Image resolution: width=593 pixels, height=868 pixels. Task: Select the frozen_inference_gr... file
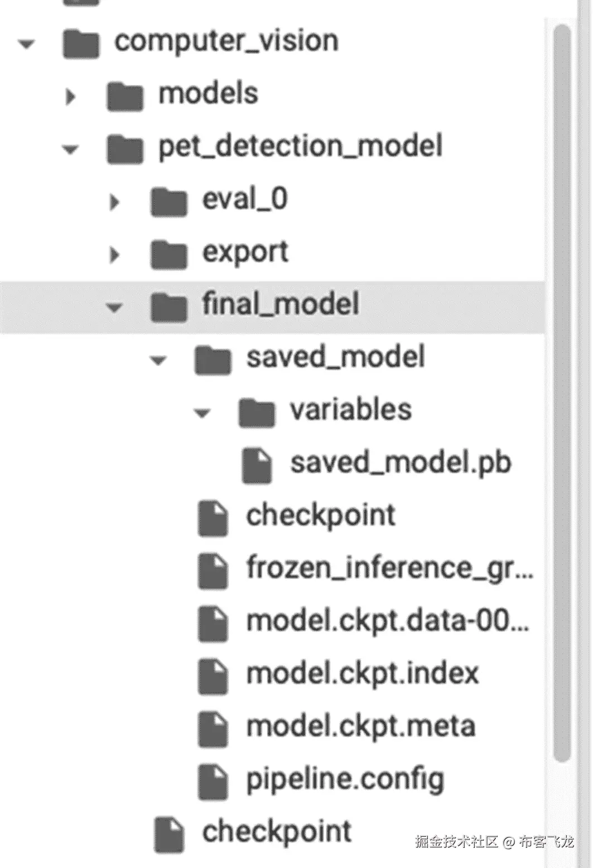pyautogui.click(x=389, y=568)
